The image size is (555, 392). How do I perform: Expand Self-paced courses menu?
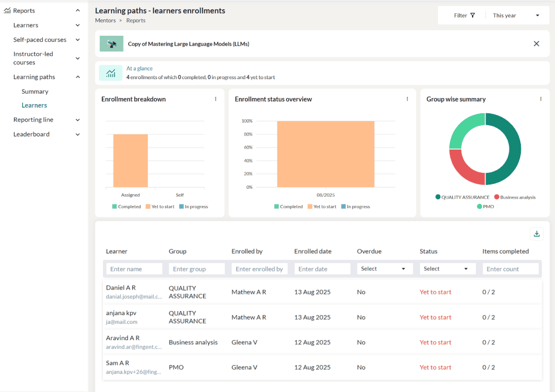click(78, 40)
